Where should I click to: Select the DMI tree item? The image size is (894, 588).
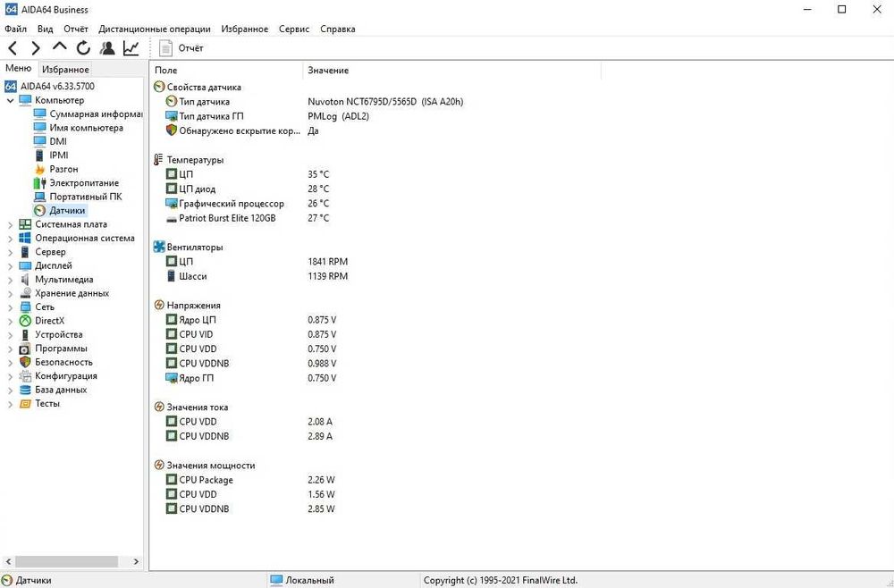(50, 141)
